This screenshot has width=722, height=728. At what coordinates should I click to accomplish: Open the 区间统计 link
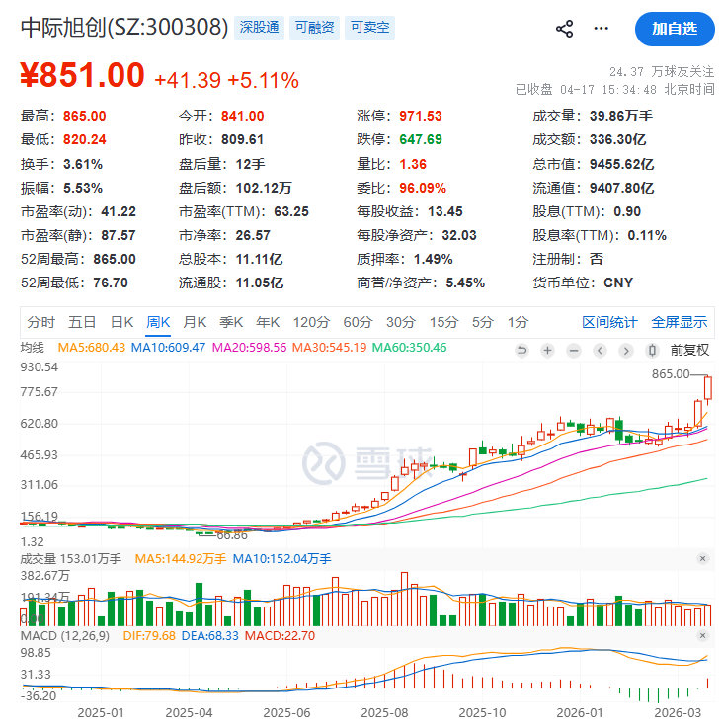pos(609,322)
